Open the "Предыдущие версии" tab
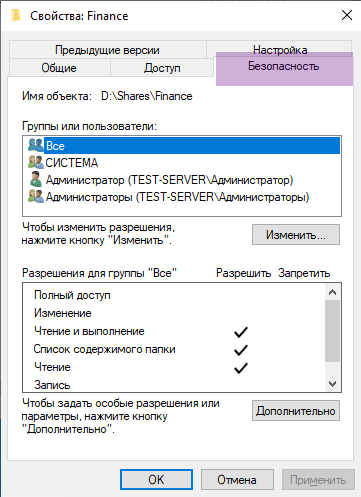361x497 pixels. pos(107,50)
